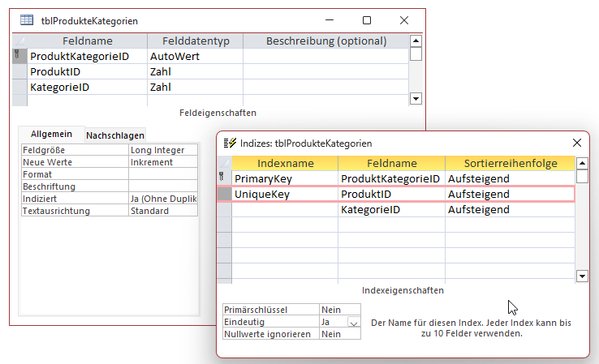Viewport: 599px width, 364px height.
Task: Select the key row selector of the PrimaryKey index
Action: coord(224,178)
